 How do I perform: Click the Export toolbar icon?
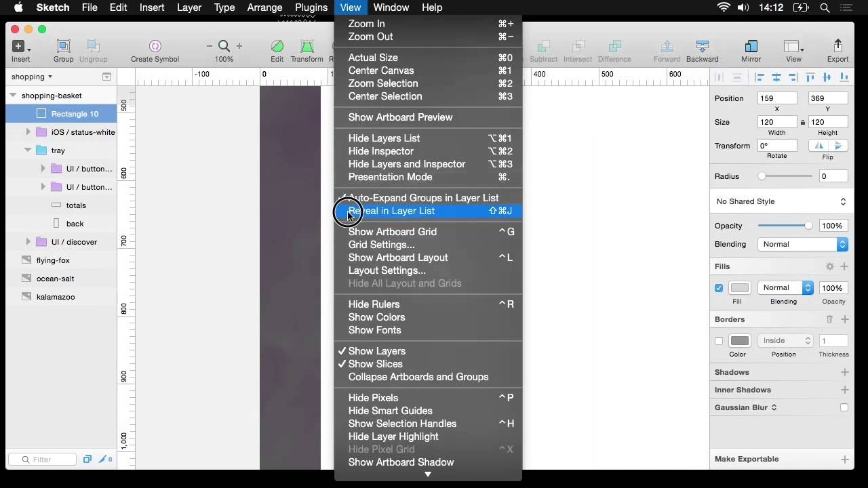click(x=837, y=46)
